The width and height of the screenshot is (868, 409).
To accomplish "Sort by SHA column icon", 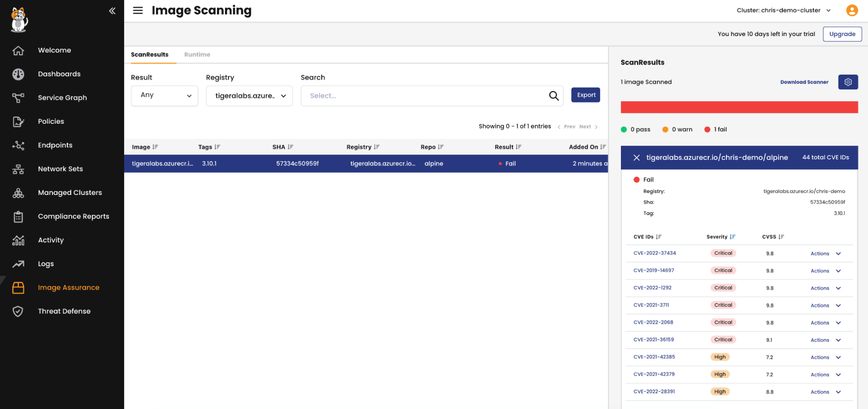I will click(290, 147).
